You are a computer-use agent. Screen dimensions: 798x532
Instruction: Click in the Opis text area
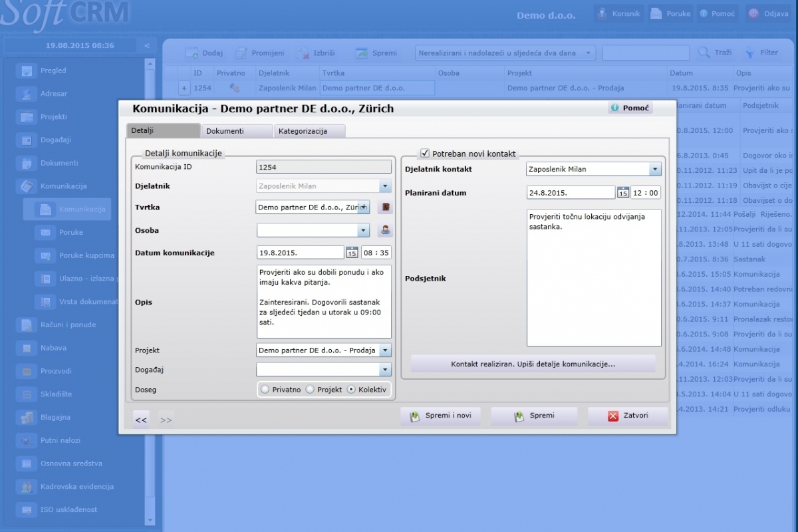point(324,302)
